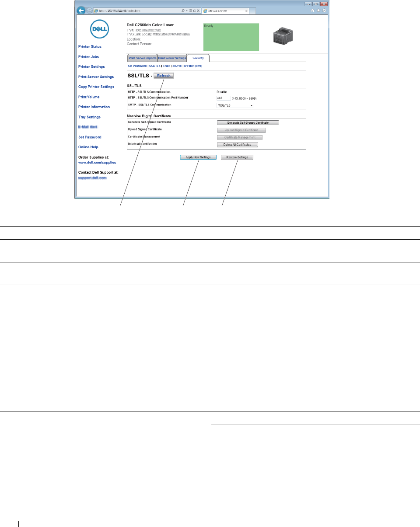420x527 pixels.
Task: Open Printer Status in the sidebar
Action: (x=90, y=46)
